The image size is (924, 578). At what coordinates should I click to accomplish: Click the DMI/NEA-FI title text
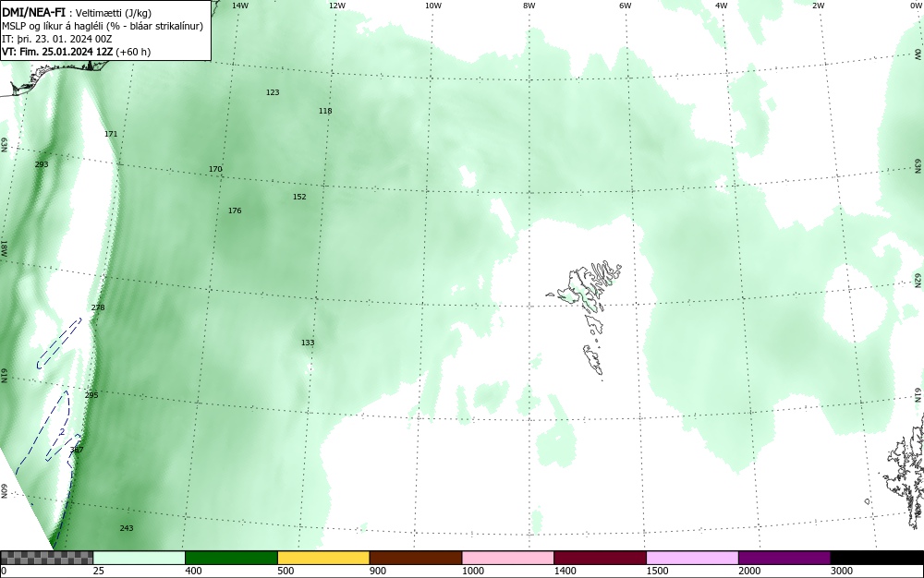pyautogui.click(x=33, y=12)
